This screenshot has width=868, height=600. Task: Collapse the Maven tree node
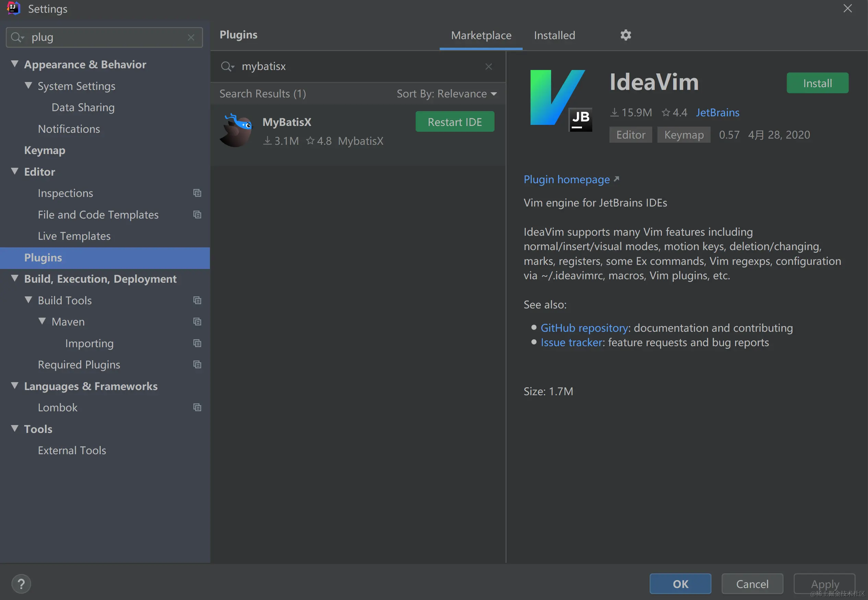42,321
